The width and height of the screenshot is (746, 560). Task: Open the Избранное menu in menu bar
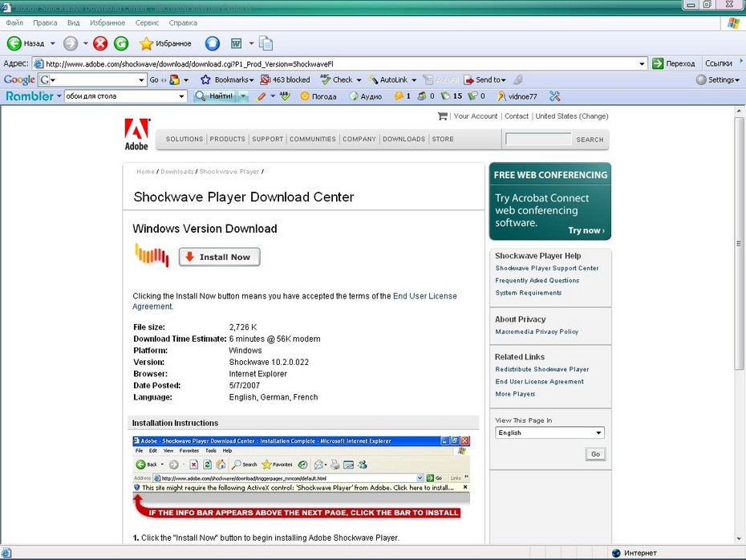[x=107, y=22]
